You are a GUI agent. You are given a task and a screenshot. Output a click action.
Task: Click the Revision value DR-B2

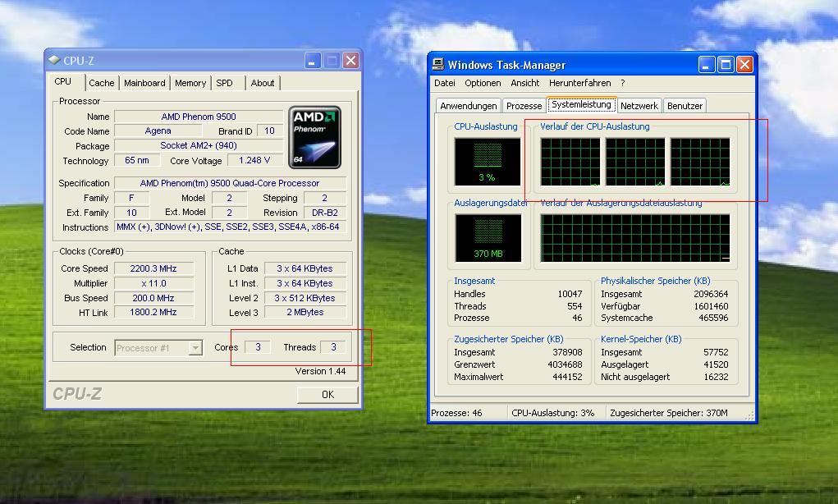point(325,213)
